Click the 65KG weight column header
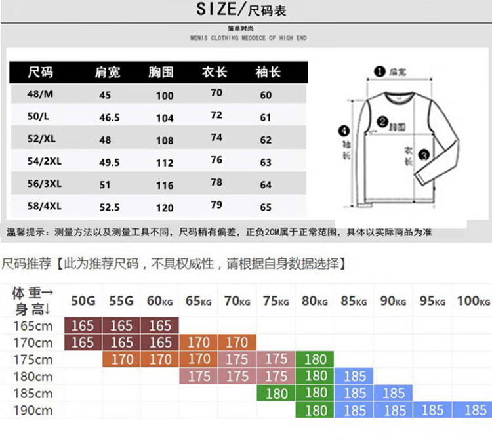This screenshot has width=492, height=448. tap(198, 301)
